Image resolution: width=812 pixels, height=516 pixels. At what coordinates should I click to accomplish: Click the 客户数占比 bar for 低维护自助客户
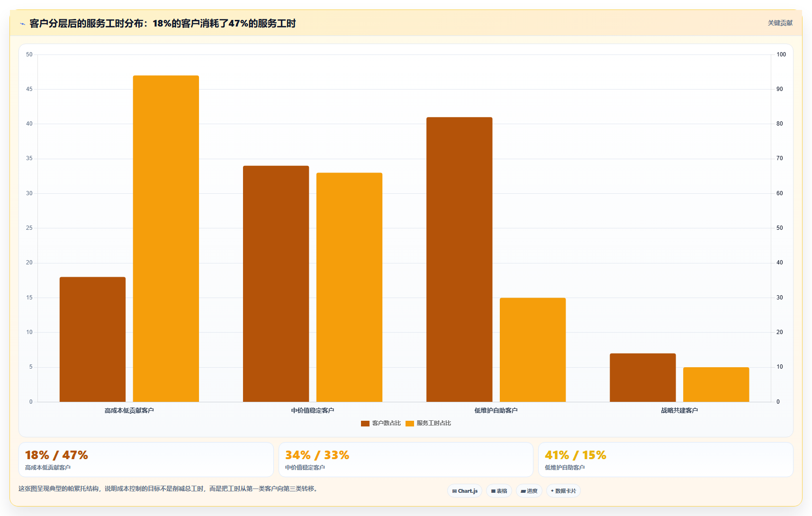click(x=459, y=259)
